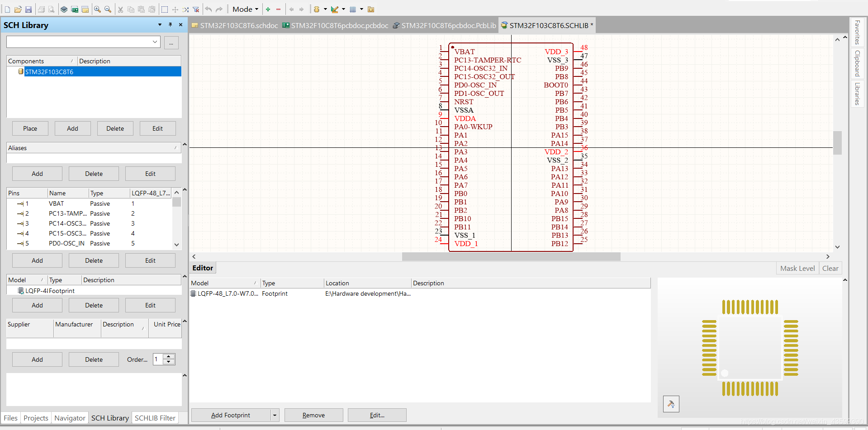Open the Mode dropdown in the toolbar
Image resolution: width=868 pixels, height=430 pixels.
245,9
